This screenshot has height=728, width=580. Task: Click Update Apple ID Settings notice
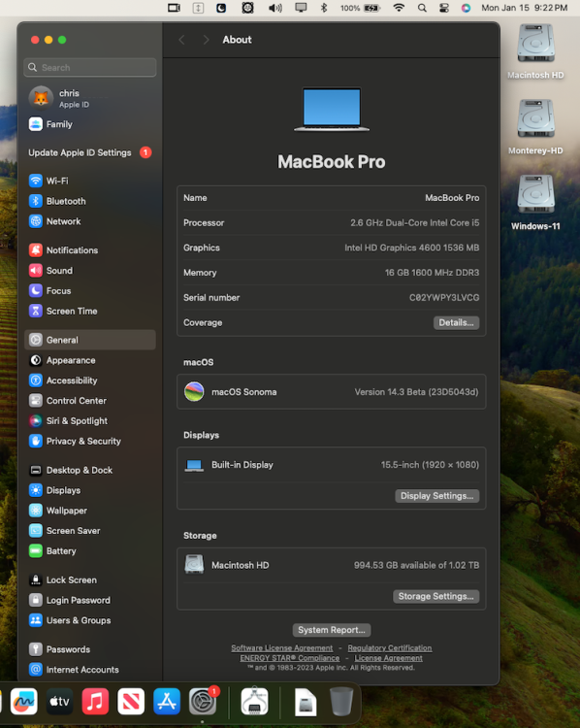coord(90,152)
